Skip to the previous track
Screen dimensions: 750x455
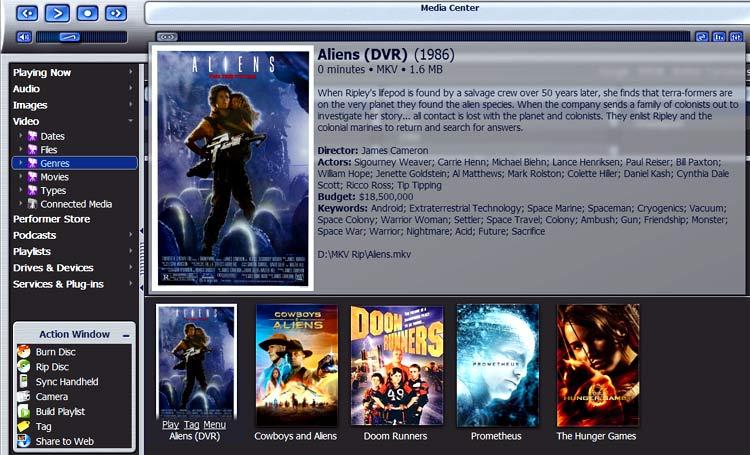tap(27, 13)
